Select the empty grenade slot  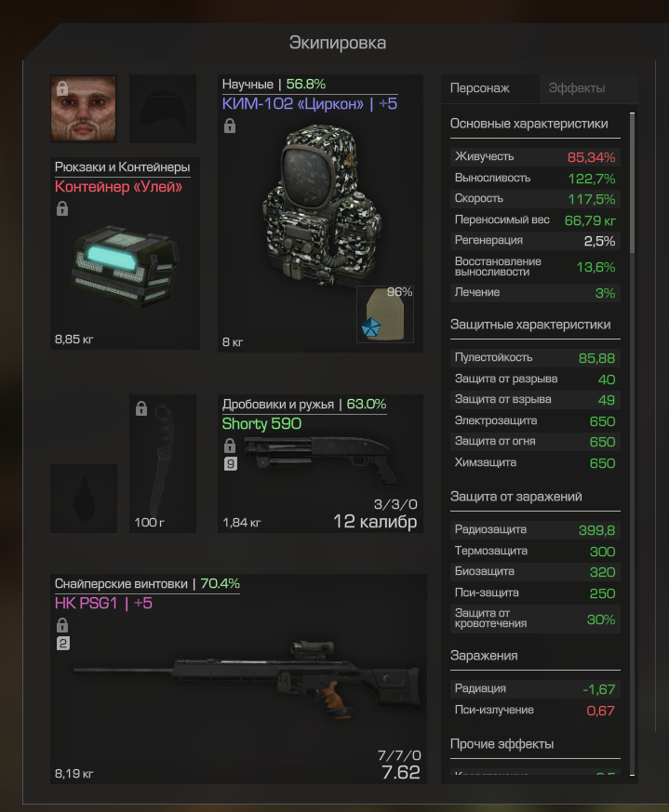coord(84,499)
